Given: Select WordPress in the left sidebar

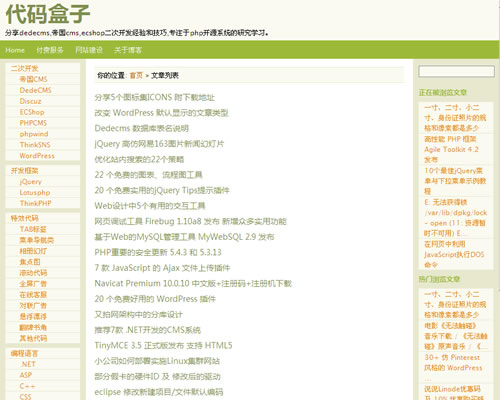Looking at the screenshot, I should click(x=37, y=156).
